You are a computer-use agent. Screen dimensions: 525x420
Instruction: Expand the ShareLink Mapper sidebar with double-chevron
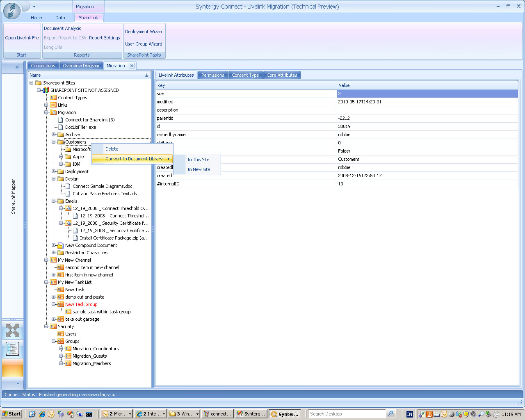pyautogui.click(x=17, y=67)
